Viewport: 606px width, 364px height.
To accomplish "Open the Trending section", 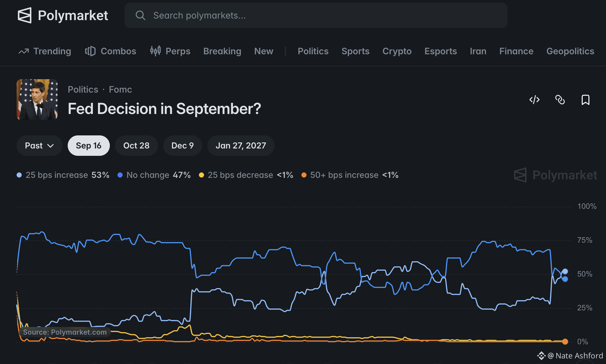I will 45,51.
